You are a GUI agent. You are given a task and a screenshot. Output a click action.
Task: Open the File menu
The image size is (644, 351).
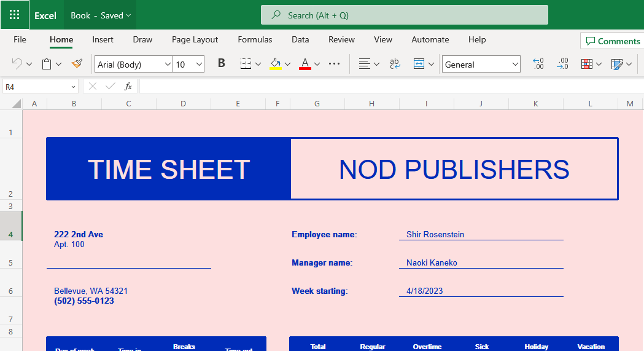20,39
